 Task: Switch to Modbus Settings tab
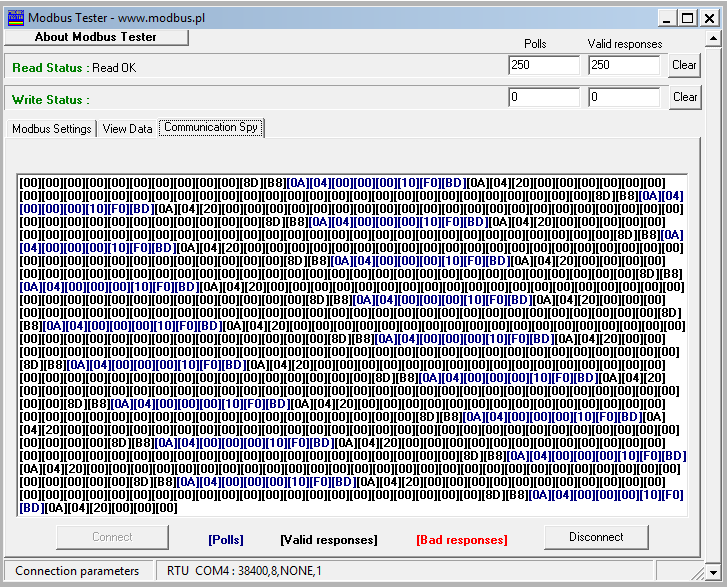[x=51, y=128]
